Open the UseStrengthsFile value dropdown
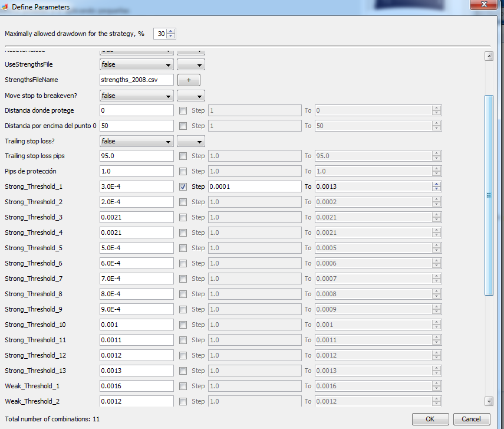The height and width of the screenshot is (429, 504). click(x=137, y=64)
